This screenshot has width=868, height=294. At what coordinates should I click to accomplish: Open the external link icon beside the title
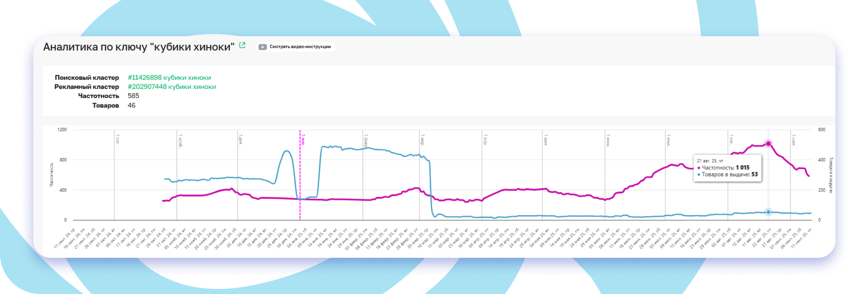242,45
